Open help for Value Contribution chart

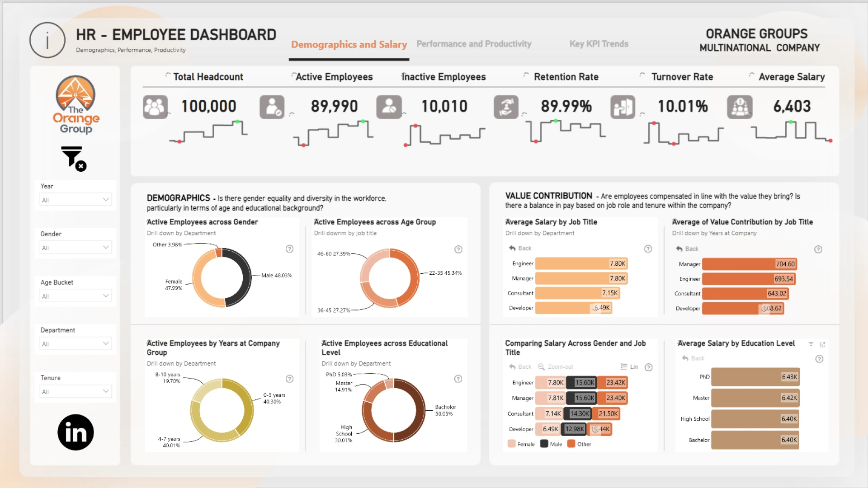click(818, 249)
